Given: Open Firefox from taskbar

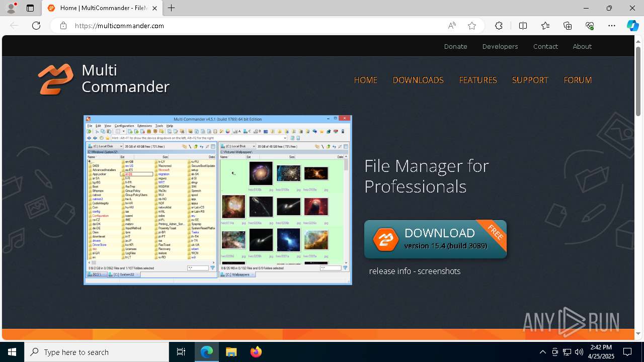Looking at the screenshot, I should pyautogui.click(x=256, y=352).
